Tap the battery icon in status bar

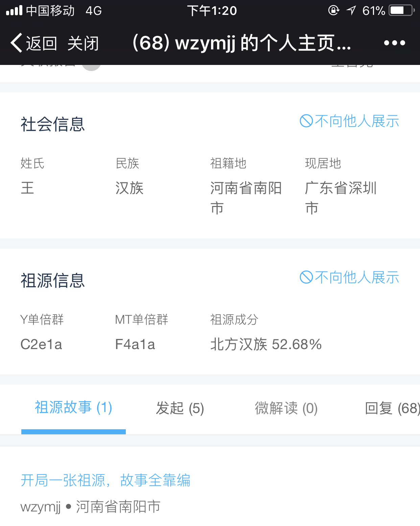[401, 10]
